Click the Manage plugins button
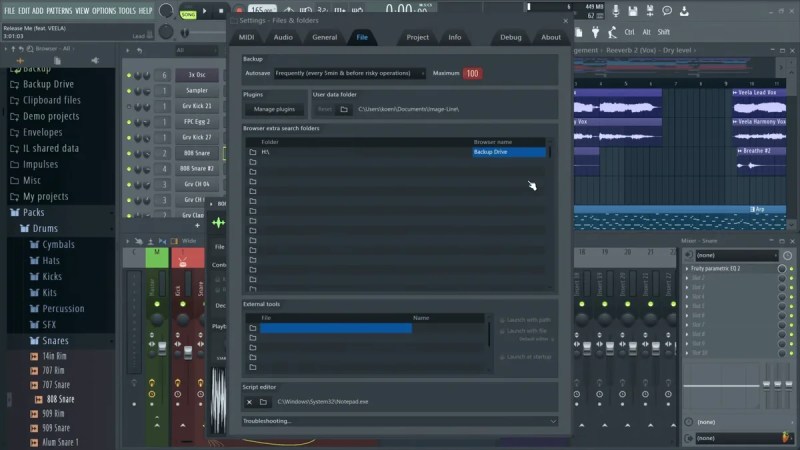The width and height of the screenshot is (800, 450). pyautogui.click(x=274, y=109)
